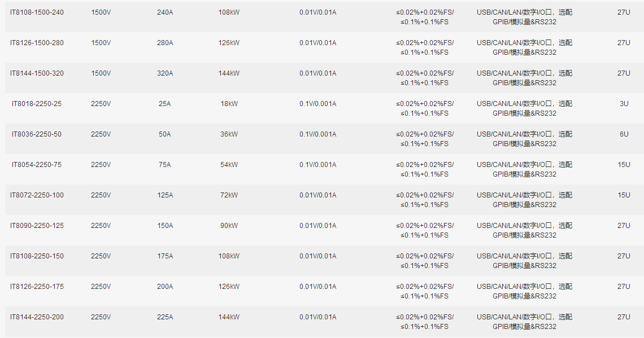The image size is (644, 338).
Task: Click the IT8036-2250-50 model name
Action: tap(37, 134)
